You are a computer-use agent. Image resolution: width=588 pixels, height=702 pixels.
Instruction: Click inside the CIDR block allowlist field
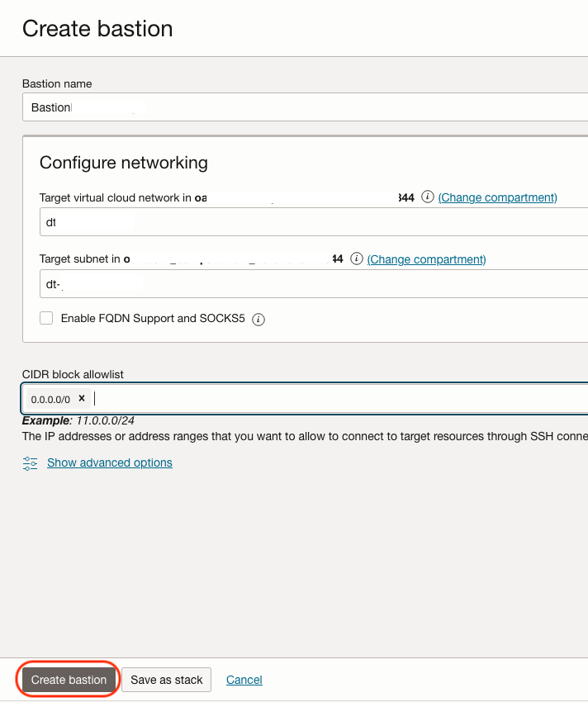point(330,398)
